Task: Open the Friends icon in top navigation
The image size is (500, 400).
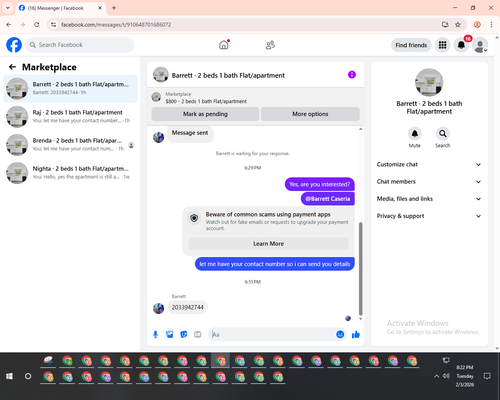Action: (270, 45)
